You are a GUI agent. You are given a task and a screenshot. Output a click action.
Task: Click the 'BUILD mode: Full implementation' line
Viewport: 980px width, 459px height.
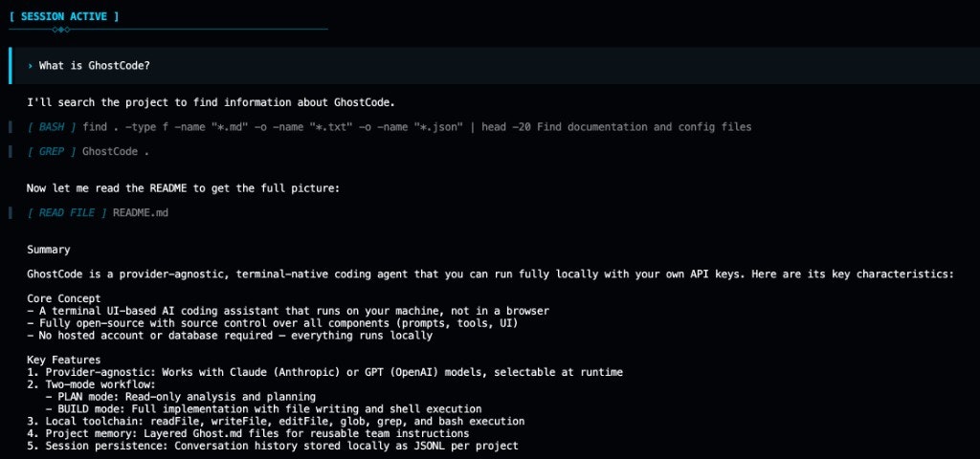click(263, 409)
